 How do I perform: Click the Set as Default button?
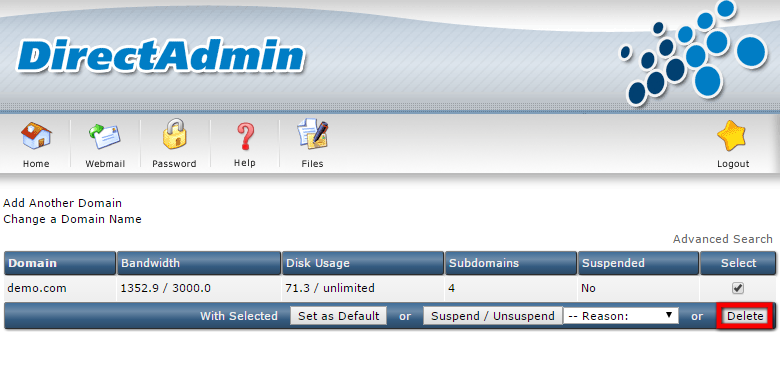[x=338, y=316]
